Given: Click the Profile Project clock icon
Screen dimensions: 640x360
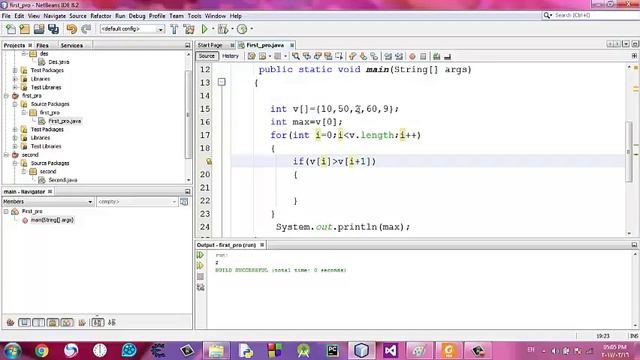Looking at the screenshot, I should [x=242, y=29].
